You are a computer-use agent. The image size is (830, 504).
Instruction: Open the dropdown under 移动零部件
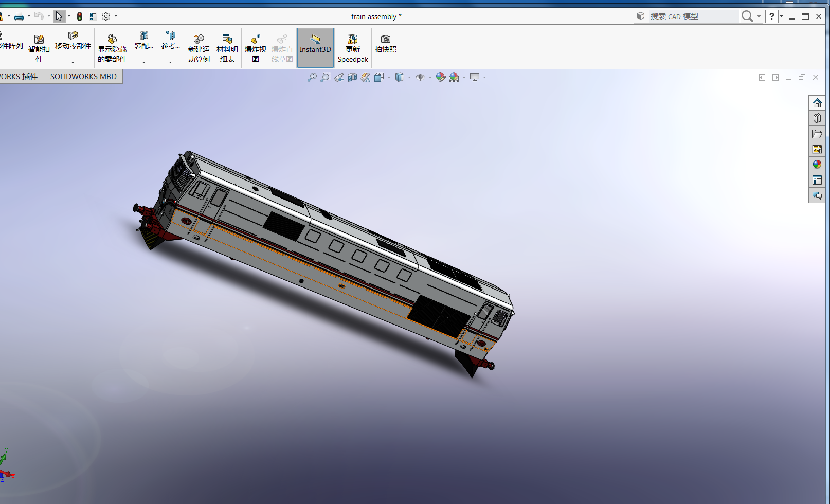coord(73,62)
